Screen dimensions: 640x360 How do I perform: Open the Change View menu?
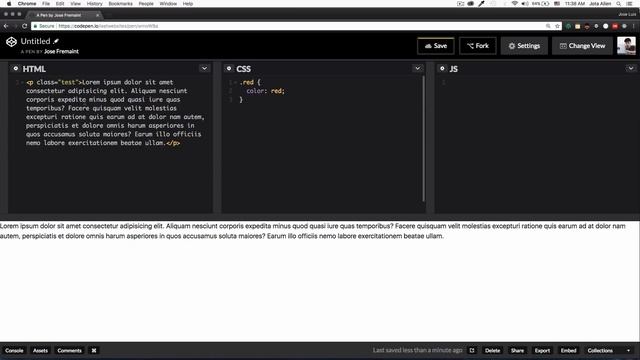pyautogui.click(x=582, y=46)
